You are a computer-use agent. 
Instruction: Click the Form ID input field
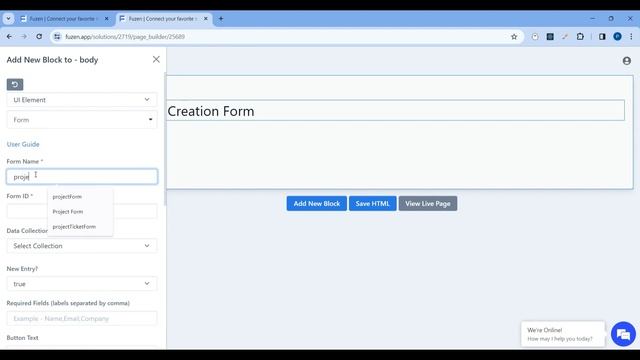(x=82, y=211)
